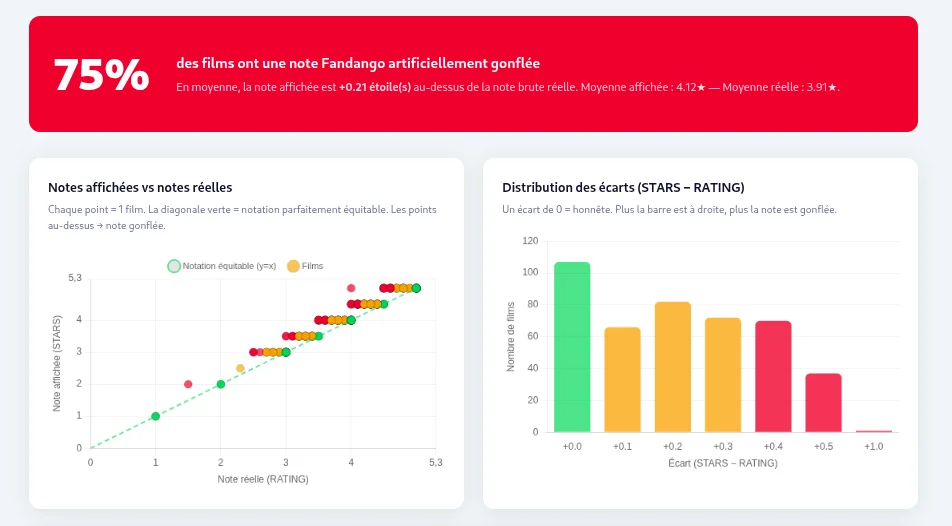Screen dimensions: 952x526
Task: Select the lone yellow point near rating 2.3
Action: tap(240, 368)
